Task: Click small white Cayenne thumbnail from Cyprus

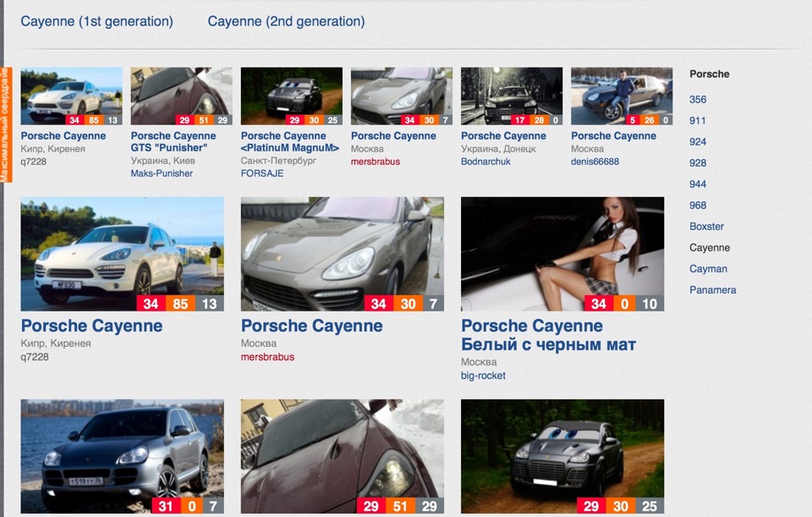Action: (71, 96)
